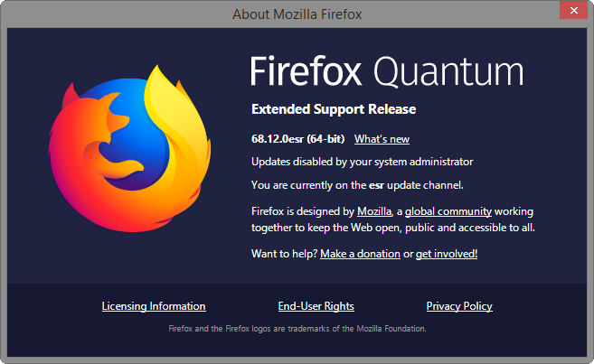Open the What's new link
This screenshot has width=594, height=364.
[x=382, y=139]
